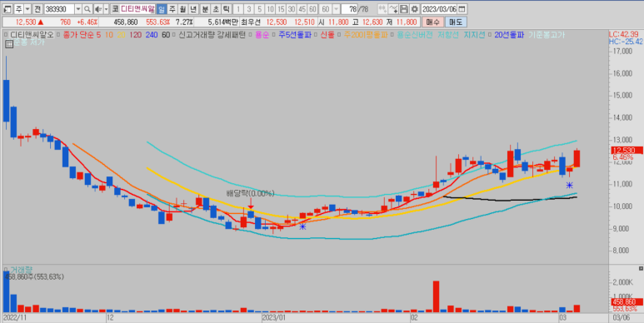The image size is (644, 323).
Task: Select the 15 interval button
Action: (x=282, y=9)
